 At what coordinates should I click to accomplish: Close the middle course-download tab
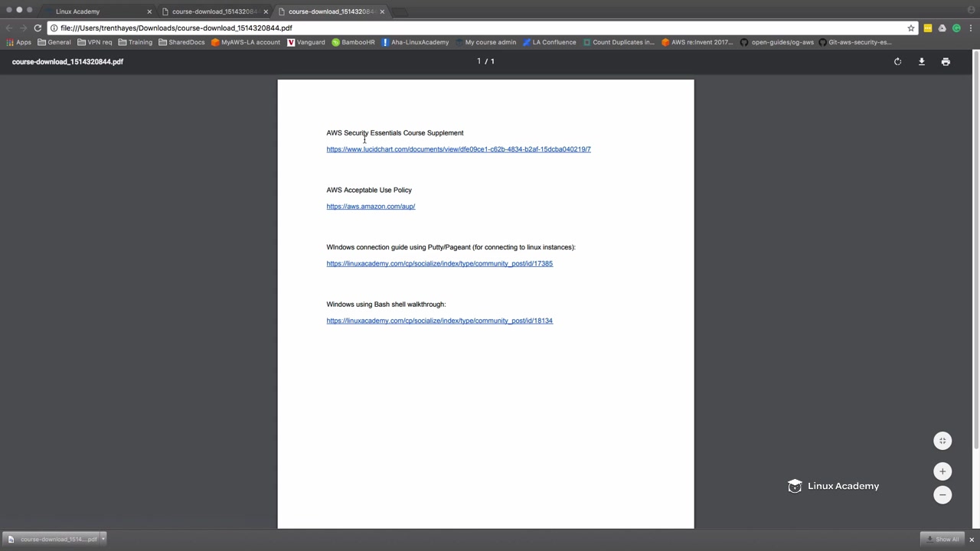tap(266, 11)
